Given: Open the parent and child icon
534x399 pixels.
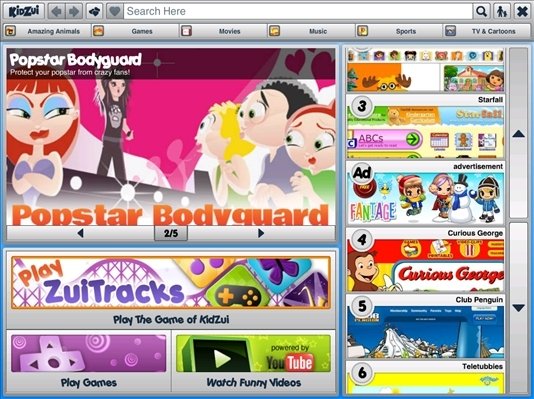Looking at the screenshot, I should coord(501,12).
